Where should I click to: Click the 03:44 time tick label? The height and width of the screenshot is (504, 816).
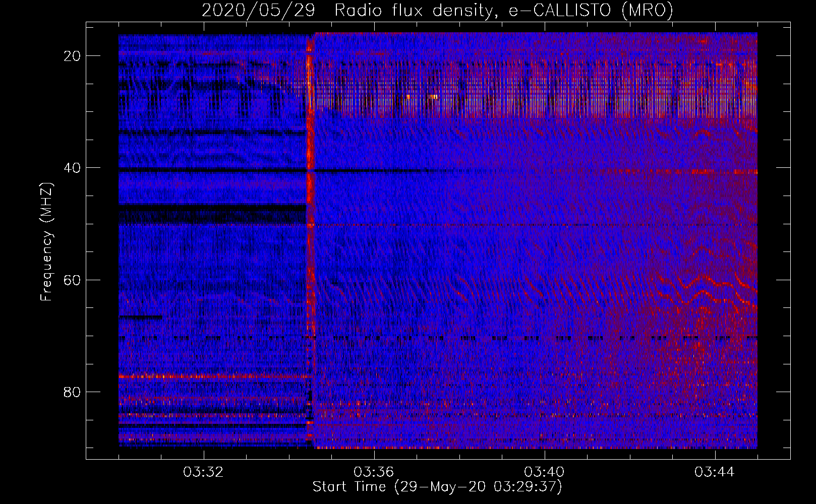[715, 472]
